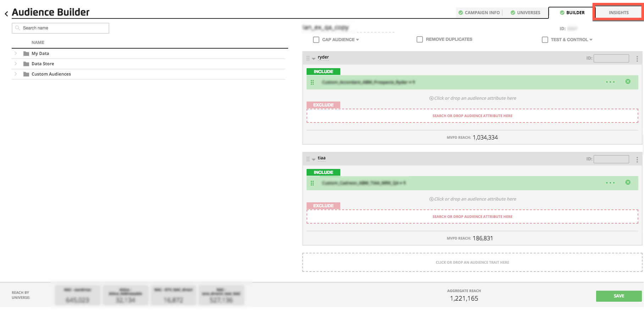Click the blurred audience name field
This screenshot has width=644, height=312.
(348, 28)
